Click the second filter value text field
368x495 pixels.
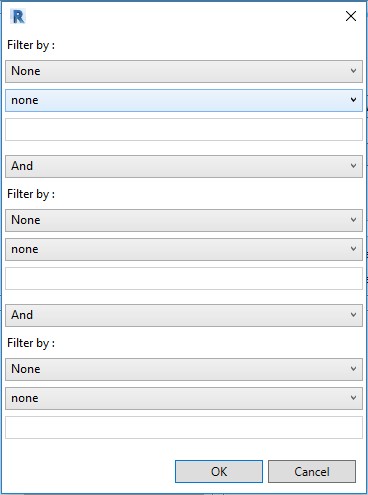click(184, 278)
